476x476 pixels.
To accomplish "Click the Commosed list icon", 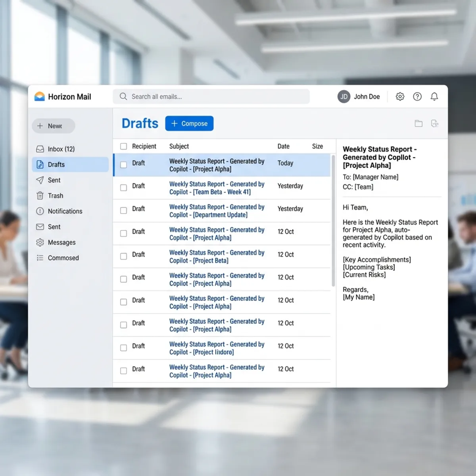I will click(40, 258).
